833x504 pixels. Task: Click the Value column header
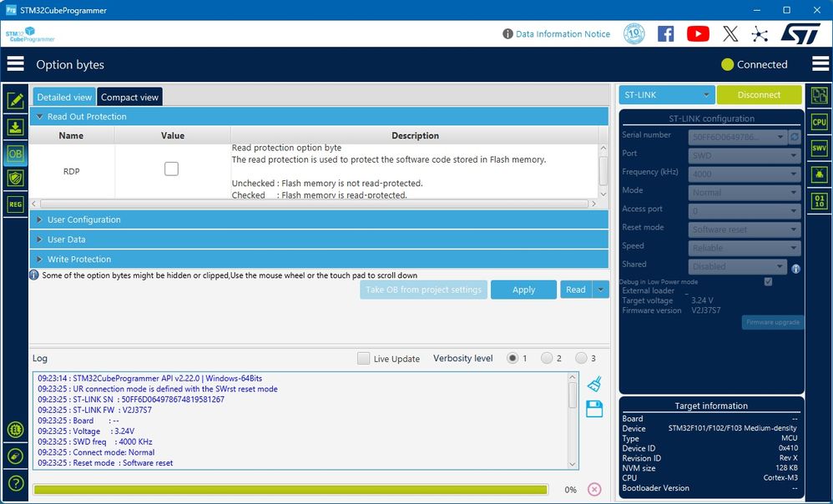173,135
